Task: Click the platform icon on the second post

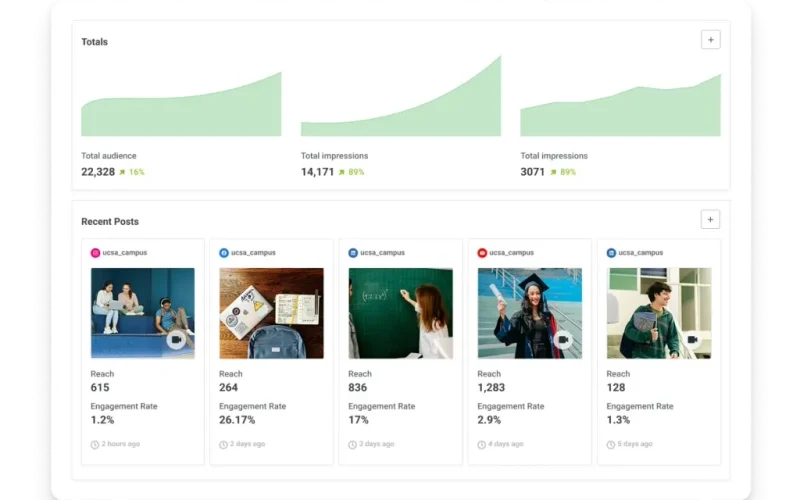Action: (x=224, y=253)
